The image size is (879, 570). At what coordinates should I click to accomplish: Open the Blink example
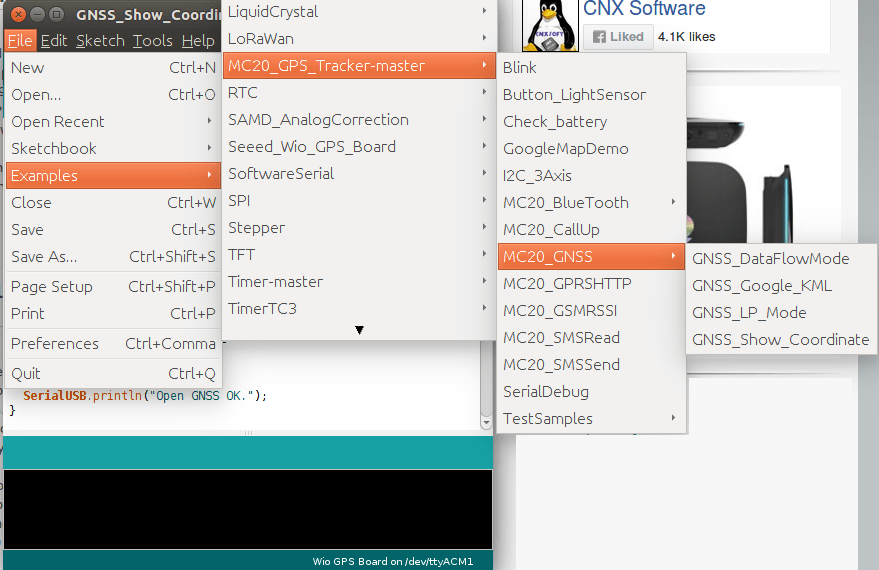pyautogui.click(x=591, y=67)
